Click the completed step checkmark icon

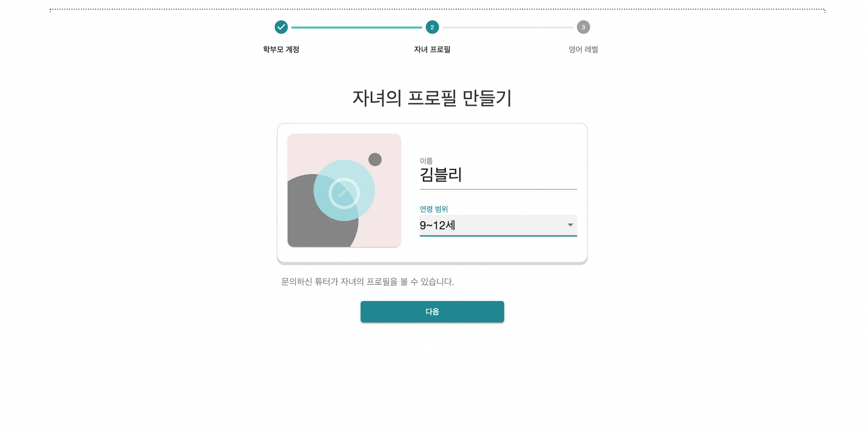(281, 27)
